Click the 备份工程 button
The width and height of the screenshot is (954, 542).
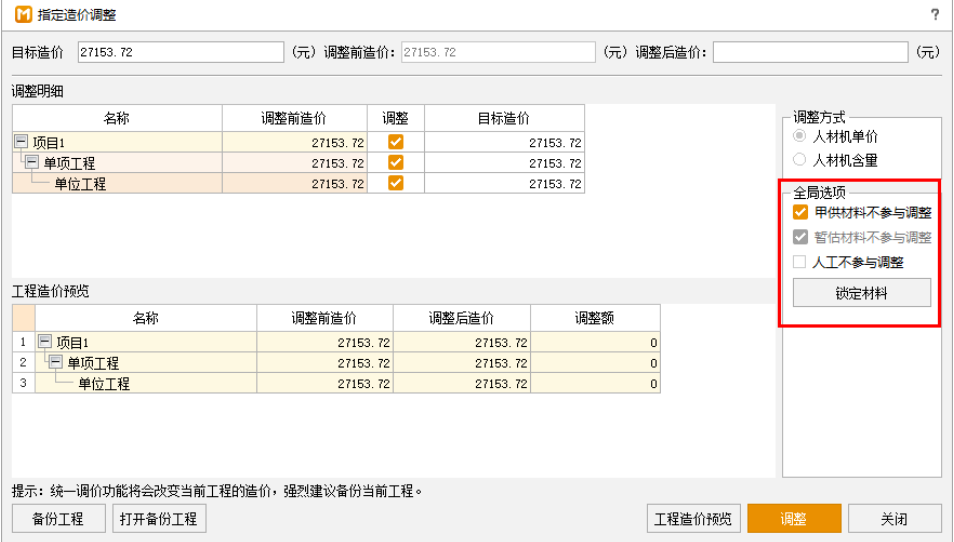point(58,519)
